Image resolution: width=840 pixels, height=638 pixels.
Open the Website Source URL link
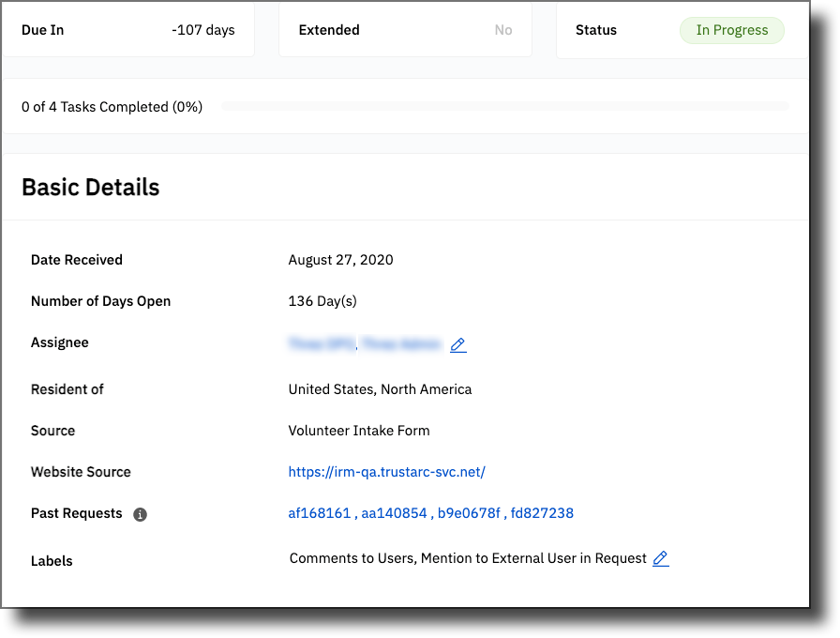pyautogui.click(x=386, y=471)
